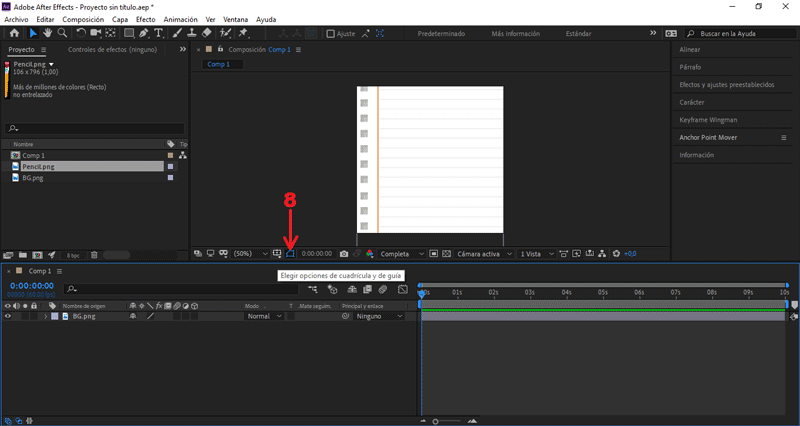Enable the Ajuste snapping checkbox
This screenshot has width=800, height=426.
point(331,34)
